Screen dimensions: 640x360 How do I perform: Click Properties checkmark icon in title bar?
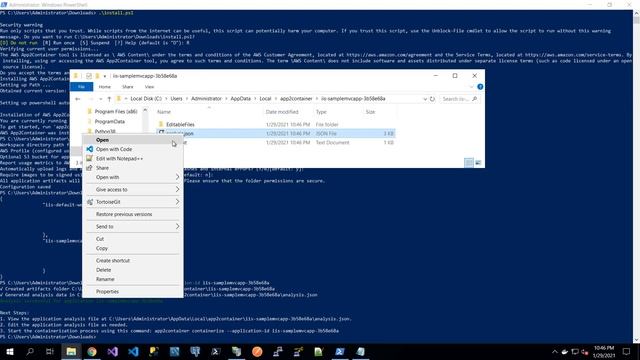point(89,76)
